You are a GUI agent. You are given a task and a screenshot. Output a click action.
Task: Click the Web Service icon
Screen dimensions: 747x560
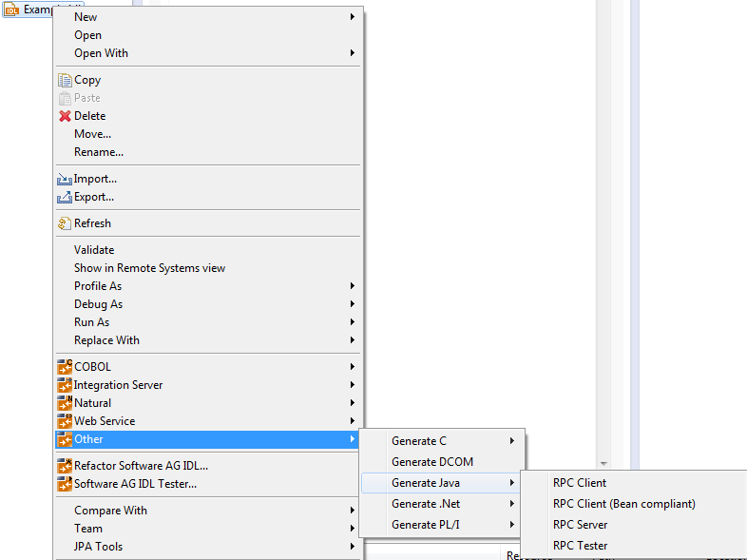pyautogui.click(x=65, y=421)
